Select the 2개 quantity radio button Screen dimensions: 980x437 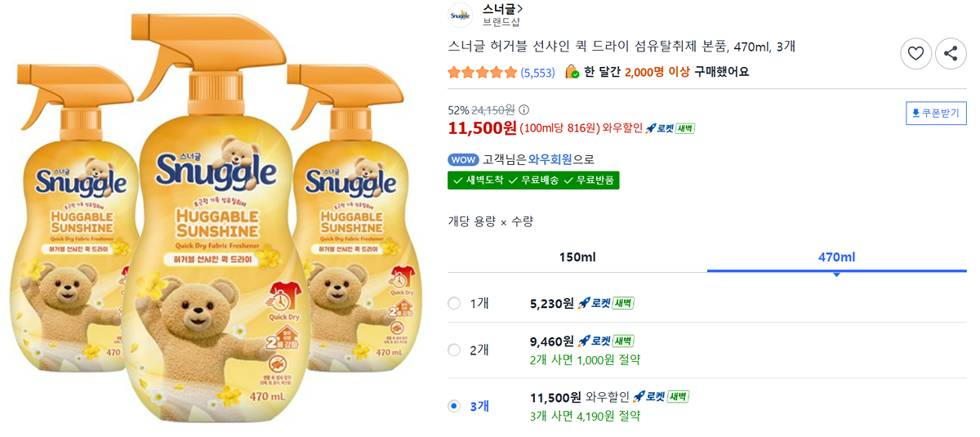click(455, 350)
